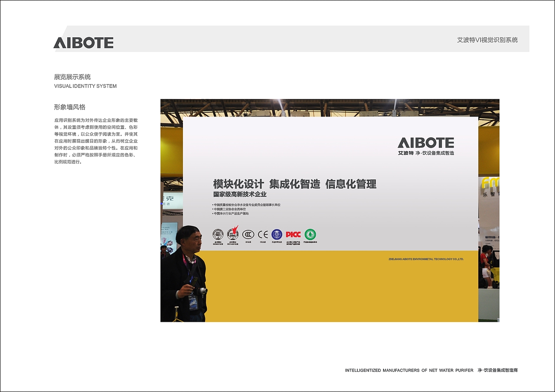Click the CE certification mark
The width and height of the screenshot is (555, 392).
[x=263, y=234]
